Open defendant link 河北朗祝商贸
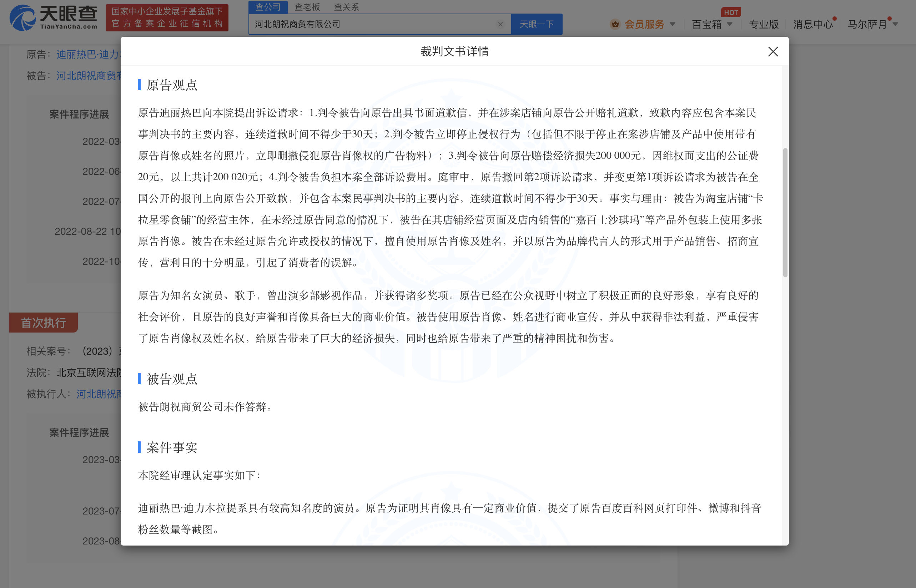916x588 pixels. (88, 75)
